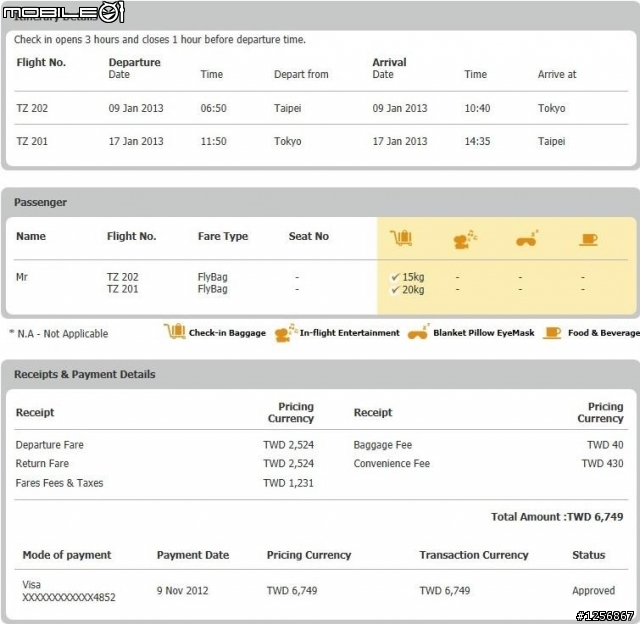The height and width of the screenshot is (624, 640).
Task: Click the coffee cup icon in table header
Action: click(588, 240)
